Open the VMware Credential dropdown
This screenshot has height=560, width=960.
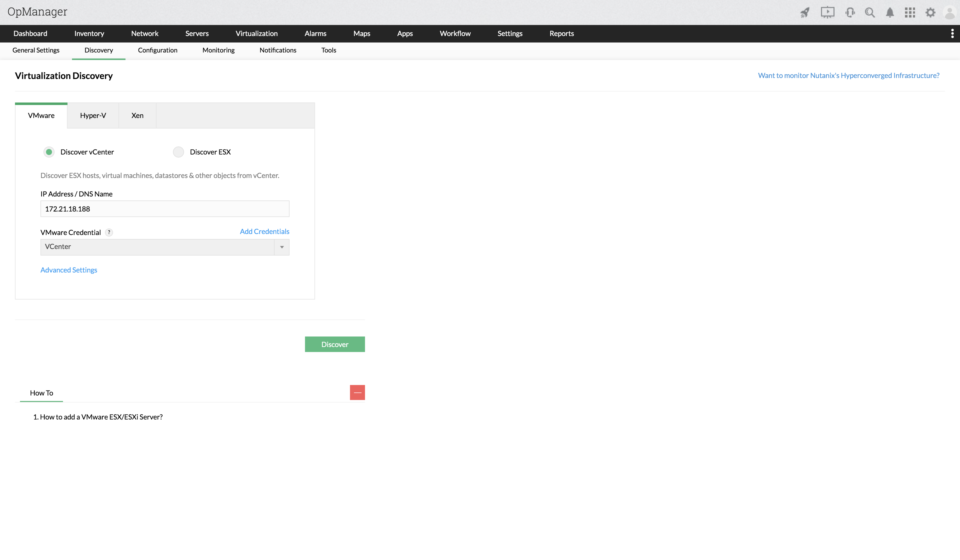tap(164, 247)
